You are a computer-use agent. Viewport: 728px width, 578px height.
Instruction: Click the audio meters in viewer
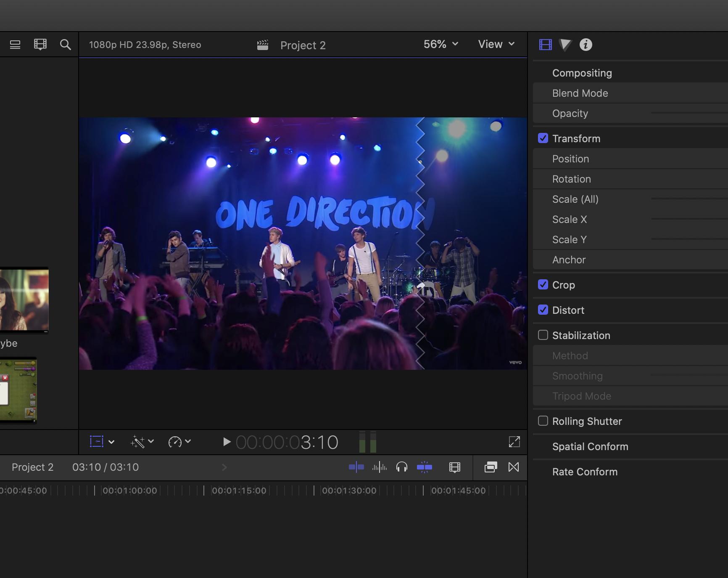point(368,442)
